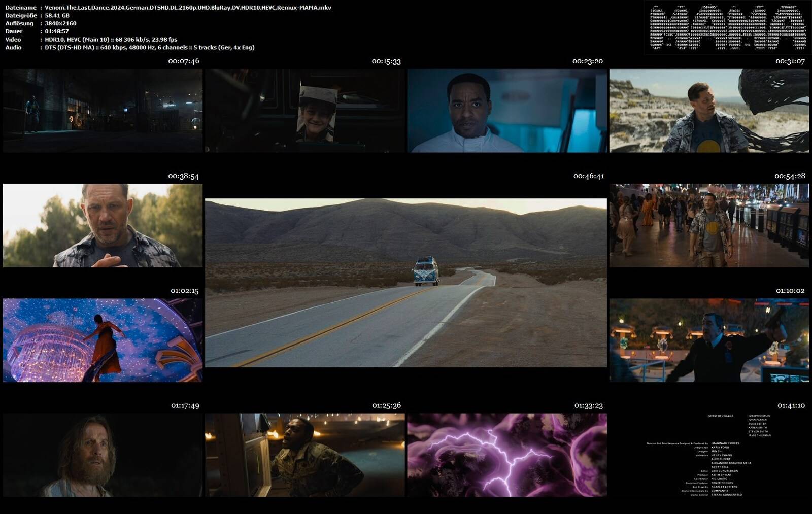Click the 01:41:10 timestamp
This screenshot has width=812, height=514.
[x=791, y=405]
